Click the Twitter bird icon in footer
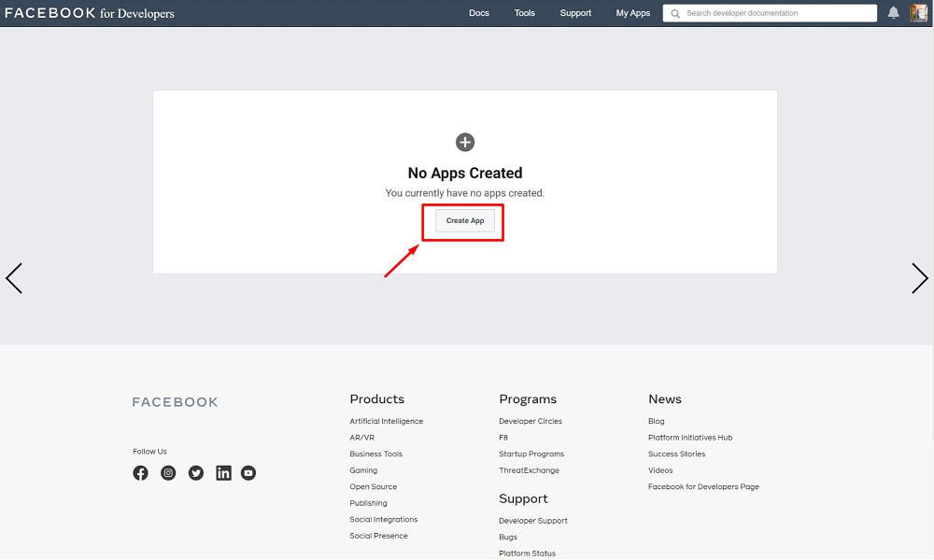Screen dimensions: 934x560 (196, 473)
